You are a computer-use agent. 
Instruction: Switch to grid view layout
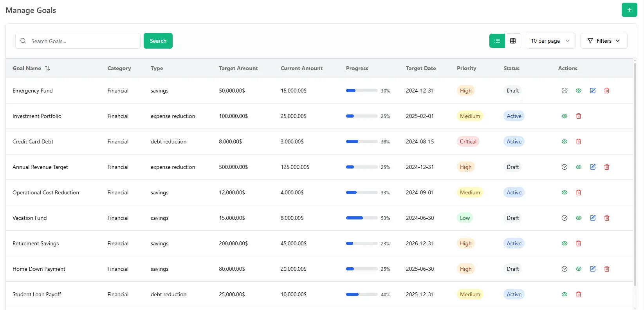pyautogui.click(x=513, y=41)
